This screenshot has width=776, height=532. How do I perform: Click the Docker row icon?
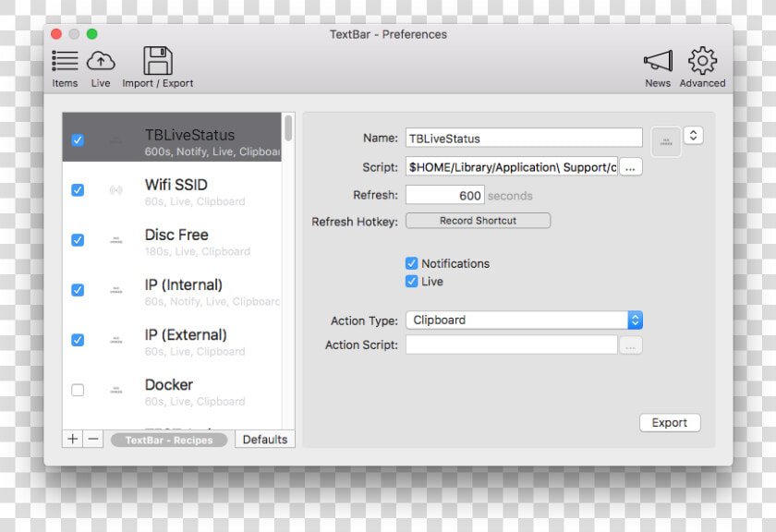coord(115,391)
